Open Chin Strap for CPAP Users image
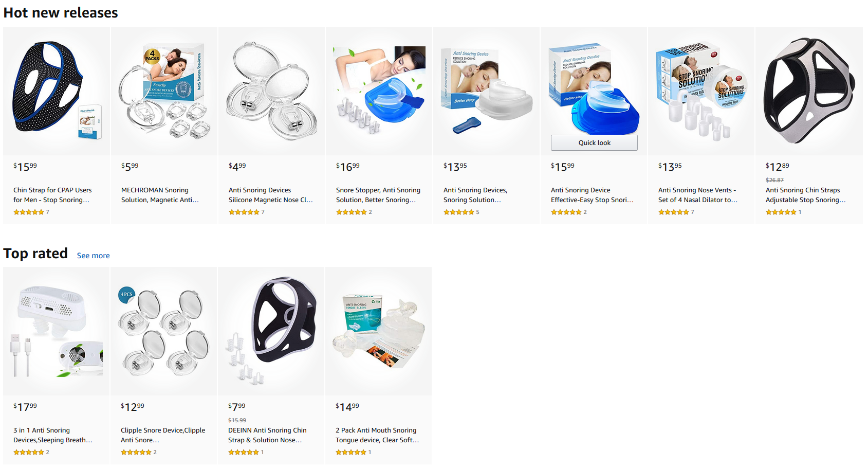The width and height of the screenshot is (868, 468). (x=57, y=91)
